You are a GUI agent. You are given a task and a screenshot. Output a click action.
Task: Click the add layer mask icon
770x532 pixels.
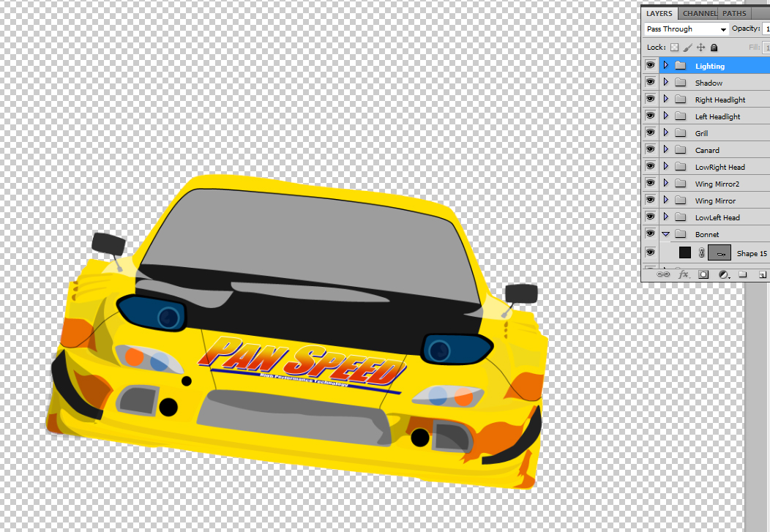[x=703, y=274]
